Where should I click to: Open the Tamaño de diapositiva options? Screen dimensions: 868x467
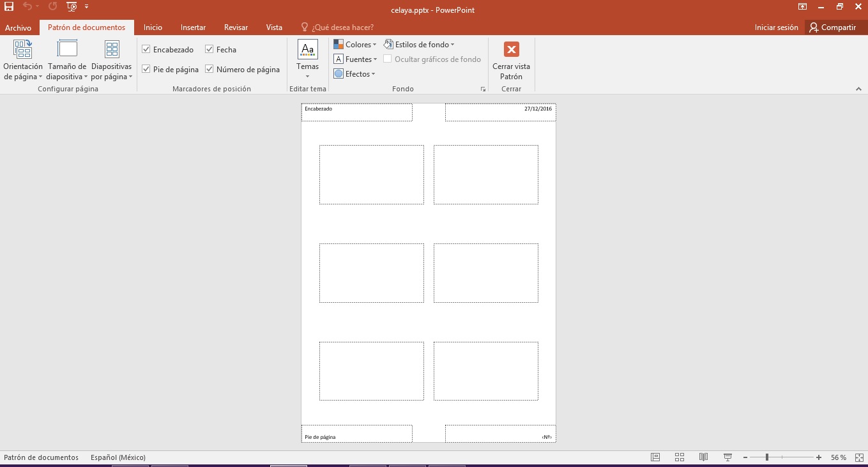click(x=67, y=61)
